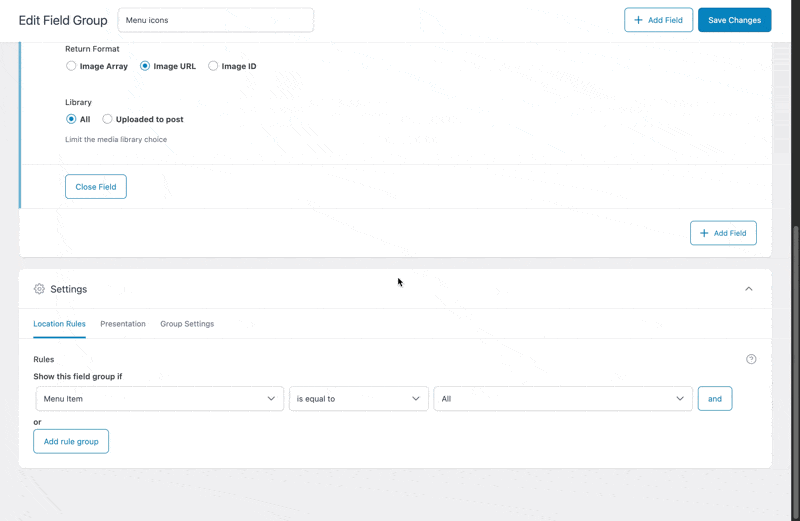Click the Menu icons title input field

coord(215,20)
